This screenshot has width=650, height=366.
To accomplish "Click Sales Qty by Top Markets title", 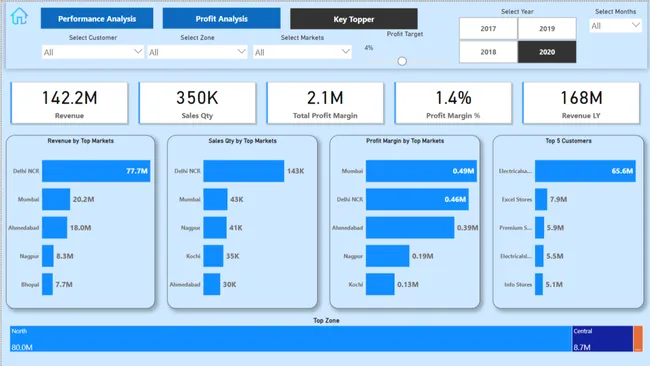I will tap(243, 141).
